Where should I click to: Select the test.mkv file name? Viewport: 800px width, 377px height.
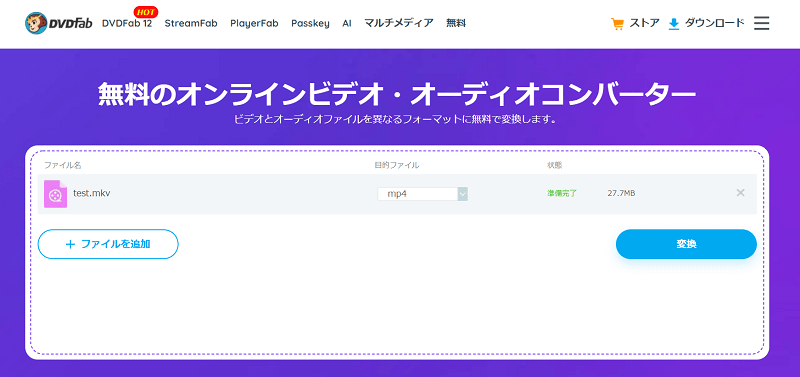[x=92, y=193]
